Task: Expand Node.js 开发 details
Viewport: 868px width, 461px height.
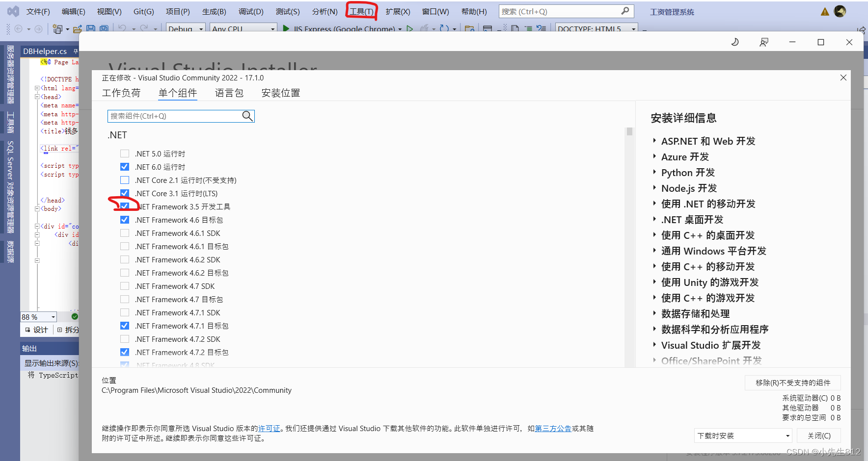Action: pyautogui.click(x=654, y=188)
